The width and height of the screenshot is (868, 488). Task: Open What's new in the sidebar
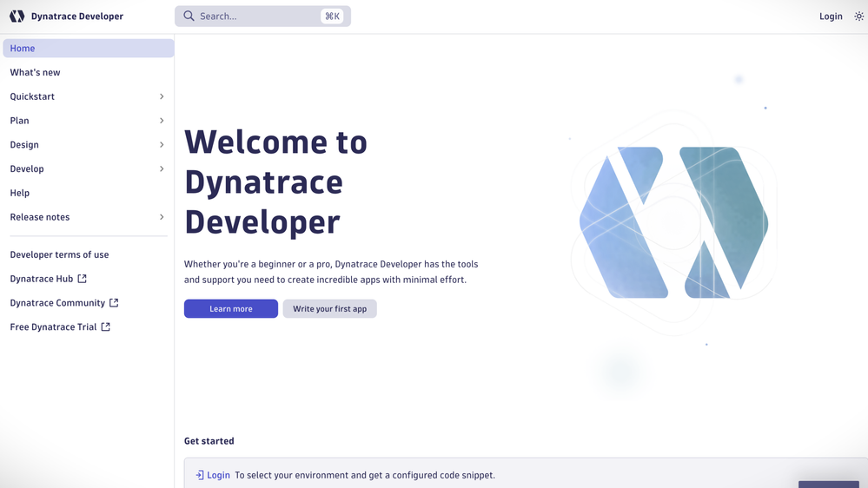point(35,73)
